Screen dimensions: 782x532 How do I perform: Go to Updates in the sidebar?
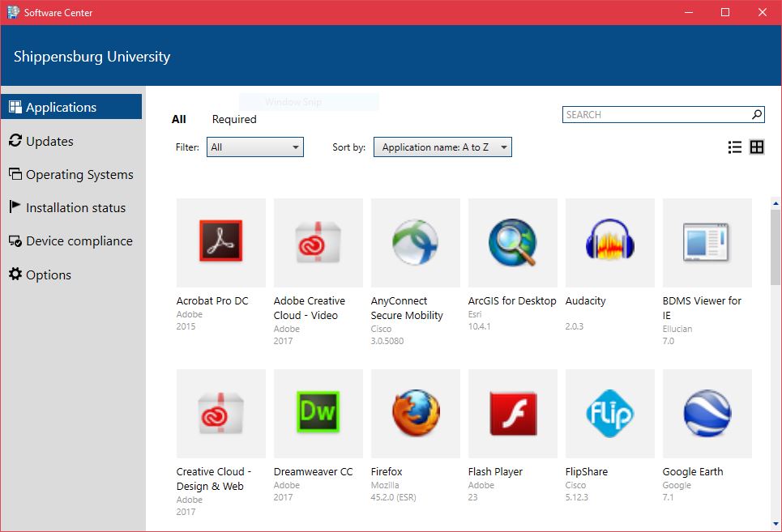(x=49, y=141)
